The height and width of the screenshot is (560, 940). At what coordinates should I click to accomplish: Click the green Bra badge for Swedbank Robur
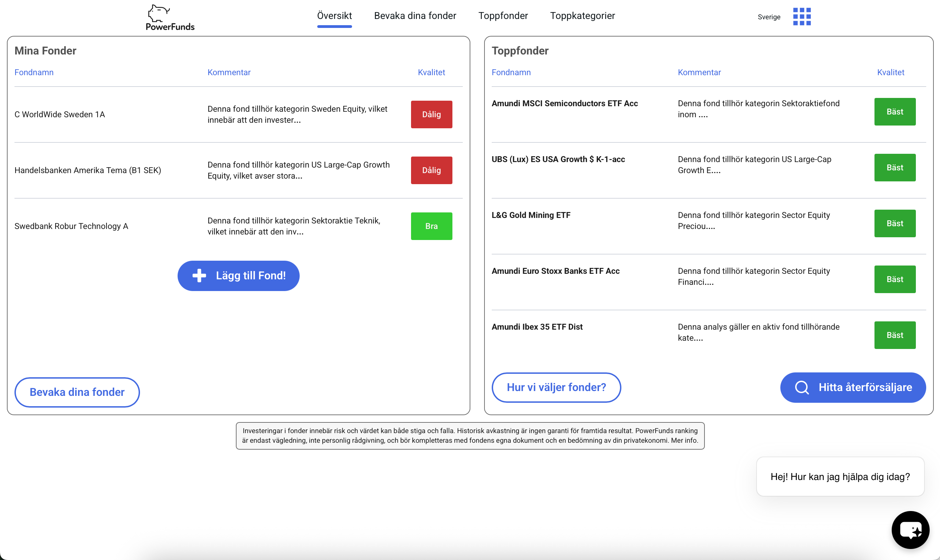click(x=431, y=226)
